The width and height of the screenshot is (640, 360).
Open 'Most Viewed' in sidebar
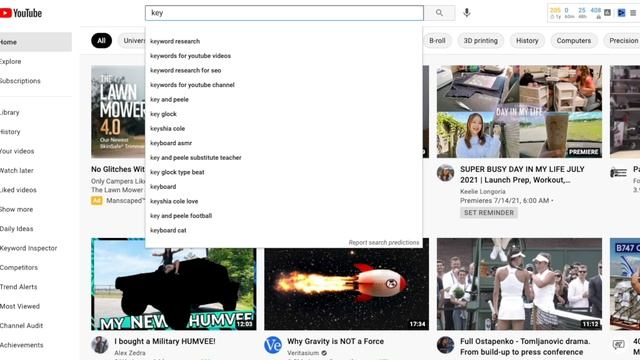point(36,306)
